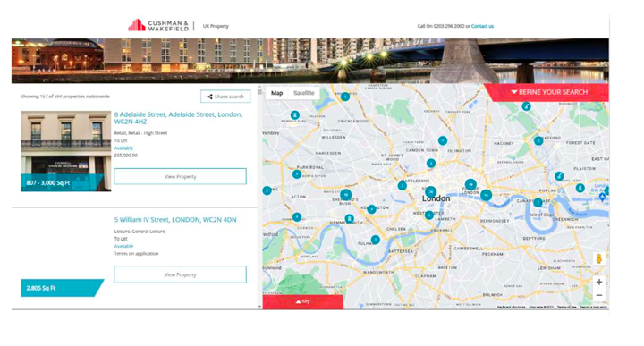Viewport: 644px width, 346px height.
Task: Switch to Satellite map view
Action: pyautogui.click(x=303, y=93)
